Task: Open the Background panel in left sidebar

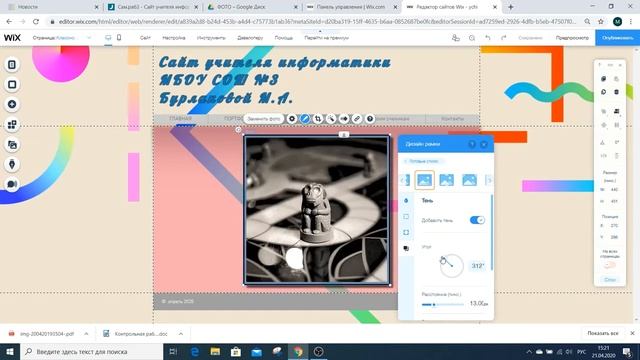Action: pos(12,84)
